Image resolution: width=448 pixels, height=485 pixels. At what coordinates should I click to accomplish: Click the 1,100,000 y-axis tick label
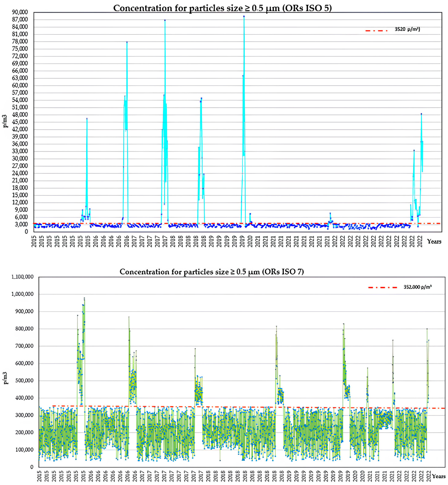(23, 277)
